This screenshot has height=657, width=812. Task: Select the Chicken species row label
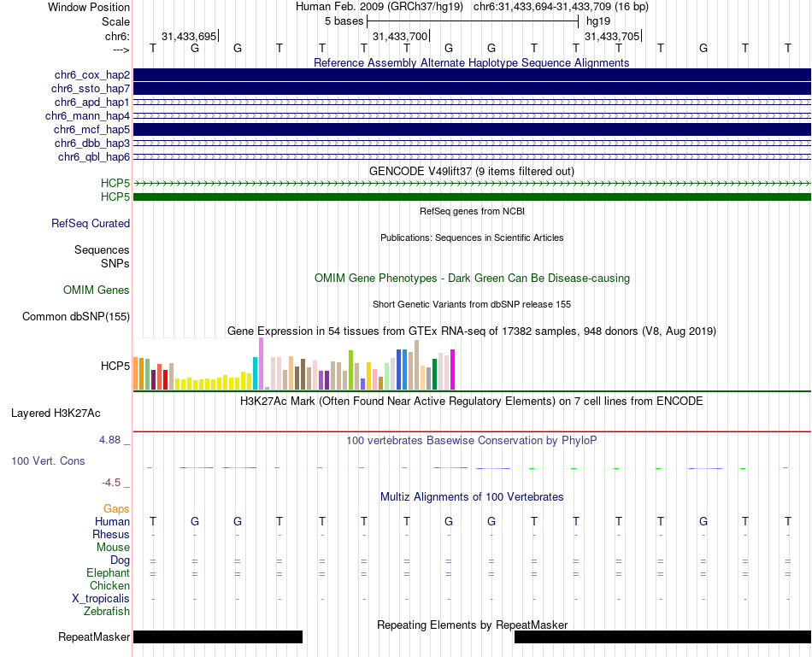109,585
